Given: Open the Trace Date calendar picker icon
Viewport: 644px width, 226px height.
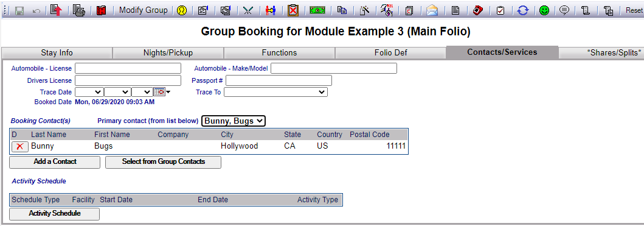Looking at the screenshot, I should pyautogui.click(x=159, y=92).
